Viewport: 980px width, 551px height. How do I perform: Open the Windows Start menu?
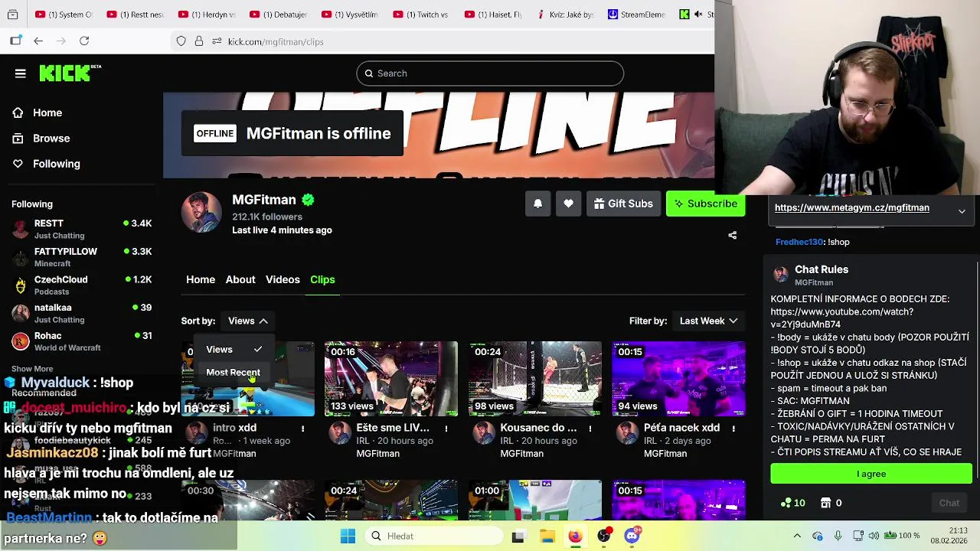point(348,536)
